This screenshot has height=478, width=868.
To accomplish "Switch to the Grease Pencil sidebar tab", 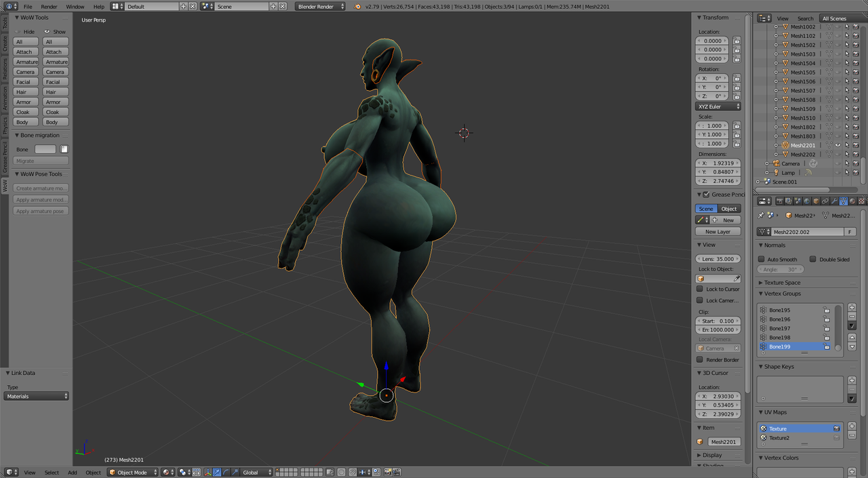I will pos(4,157).
